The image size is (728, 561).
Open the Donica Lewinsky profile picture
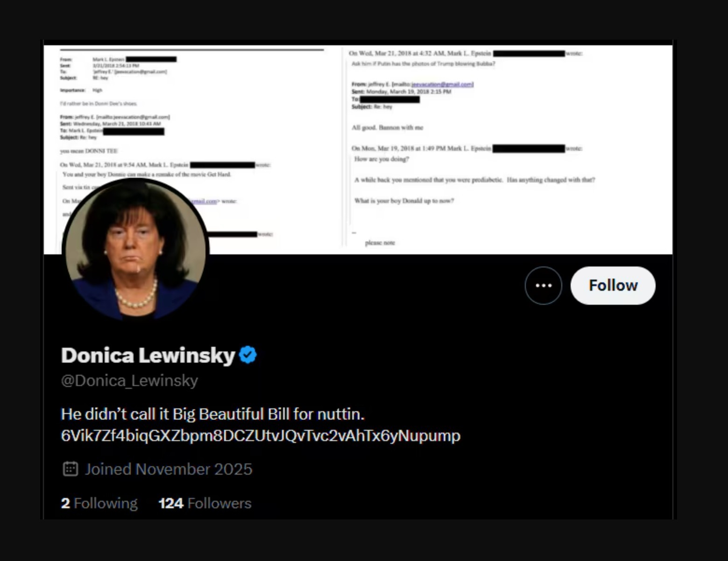click(x=135, y=250)
